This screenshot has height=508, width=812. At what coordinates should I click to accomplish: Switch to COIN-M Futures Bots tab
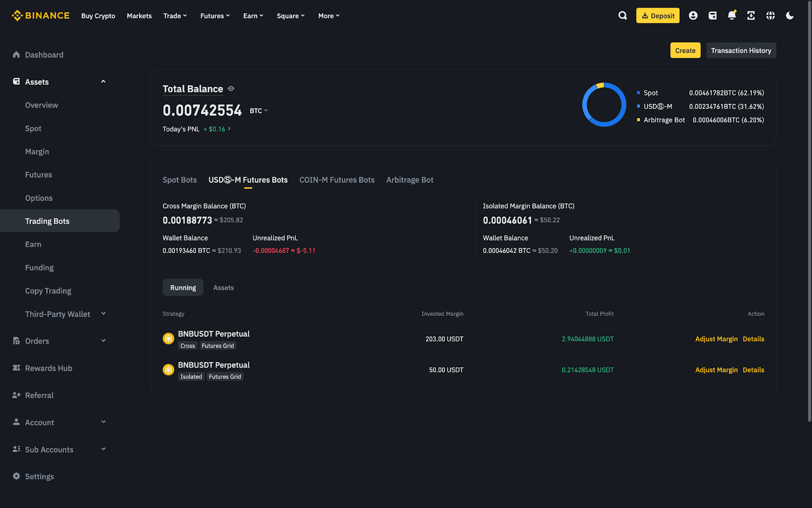(337, 180)
